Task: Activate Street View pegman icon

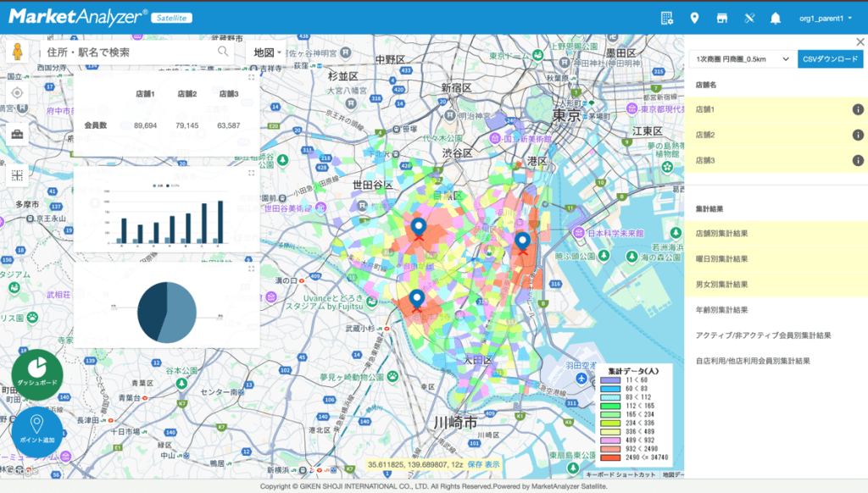Action: coord(17,52)
